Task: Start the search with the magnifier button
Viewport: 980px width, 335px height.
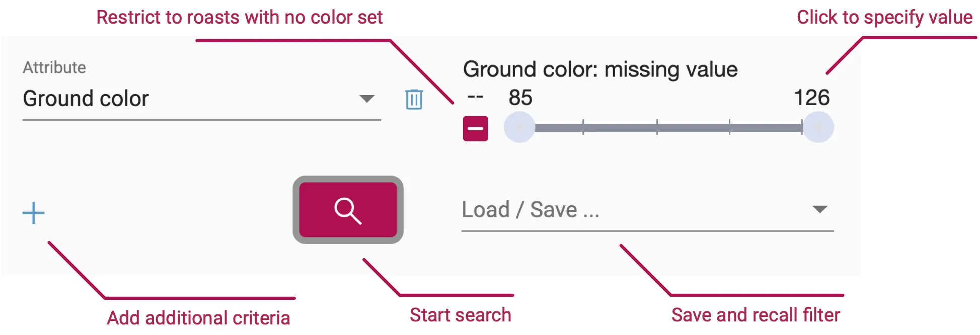Action: 348,210
